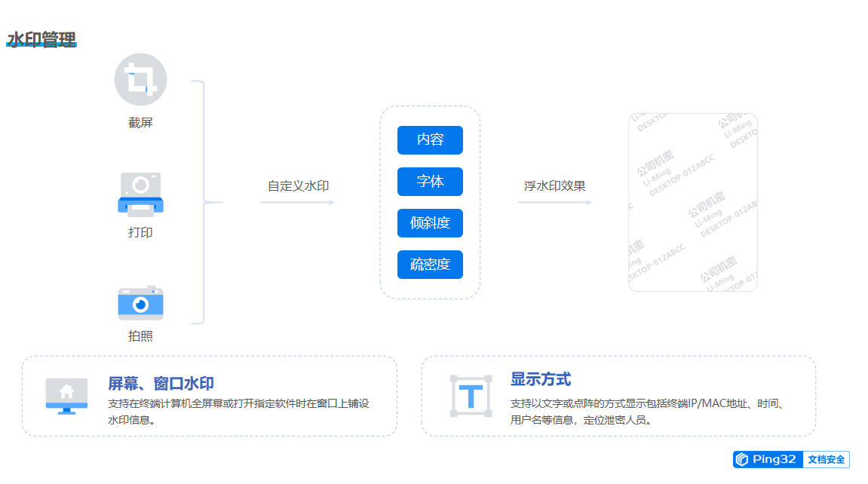868x484 pixels.
Task: Click the screenshot crop icon above 截屏
Action: click(x=140, y=79)
